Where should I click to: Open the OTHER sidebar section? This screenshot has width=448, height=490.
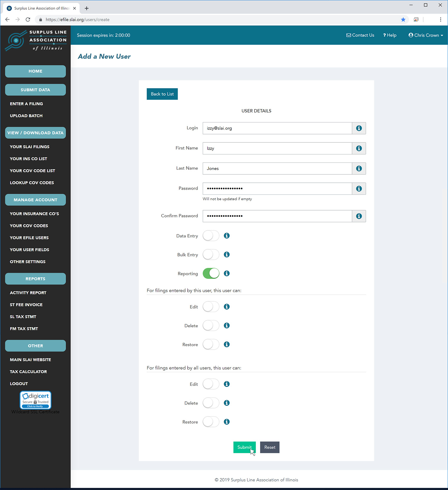tap(36, 346)
